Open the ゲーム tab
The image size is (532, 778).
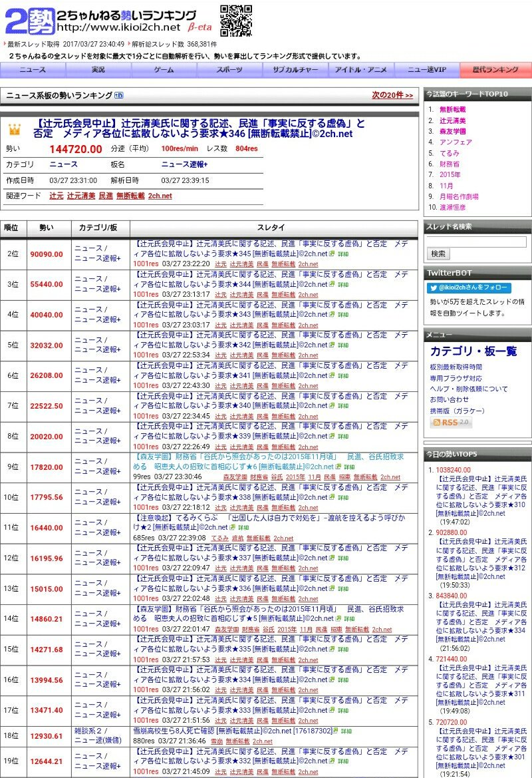click(164, 70)
